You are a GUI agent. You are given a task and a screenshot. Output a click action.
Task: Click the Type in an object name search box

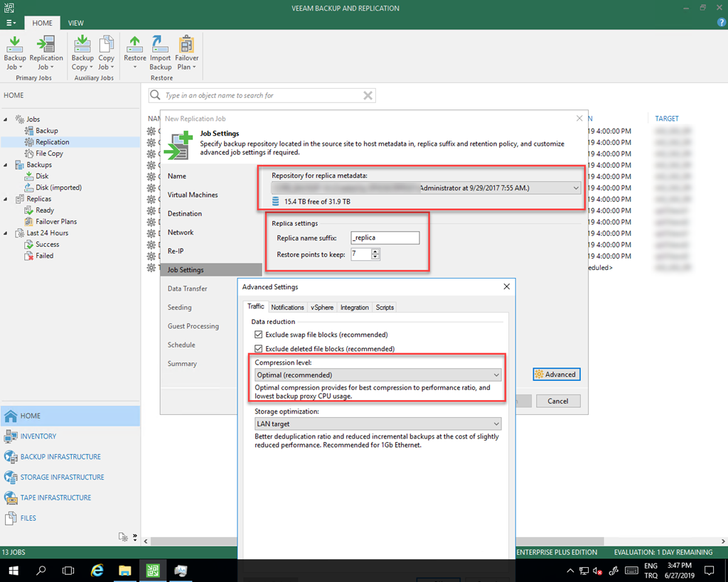(262, 96)
